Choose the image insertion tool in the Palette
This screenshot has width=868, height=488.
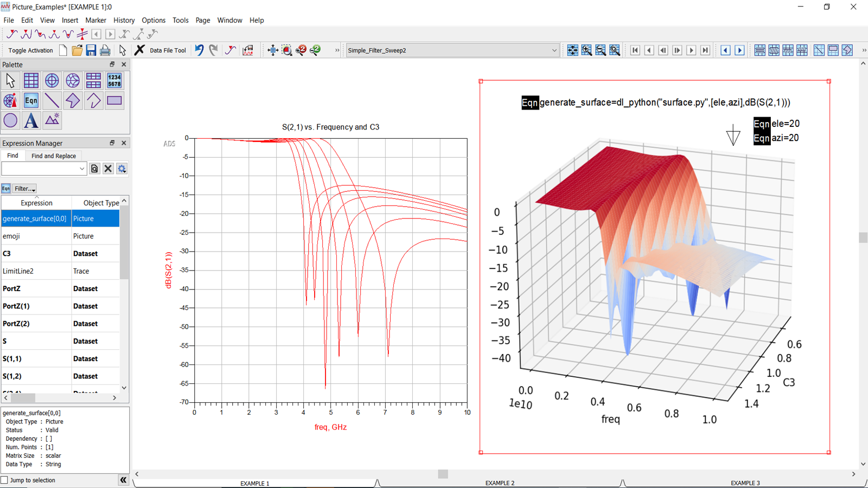point(52,120)
